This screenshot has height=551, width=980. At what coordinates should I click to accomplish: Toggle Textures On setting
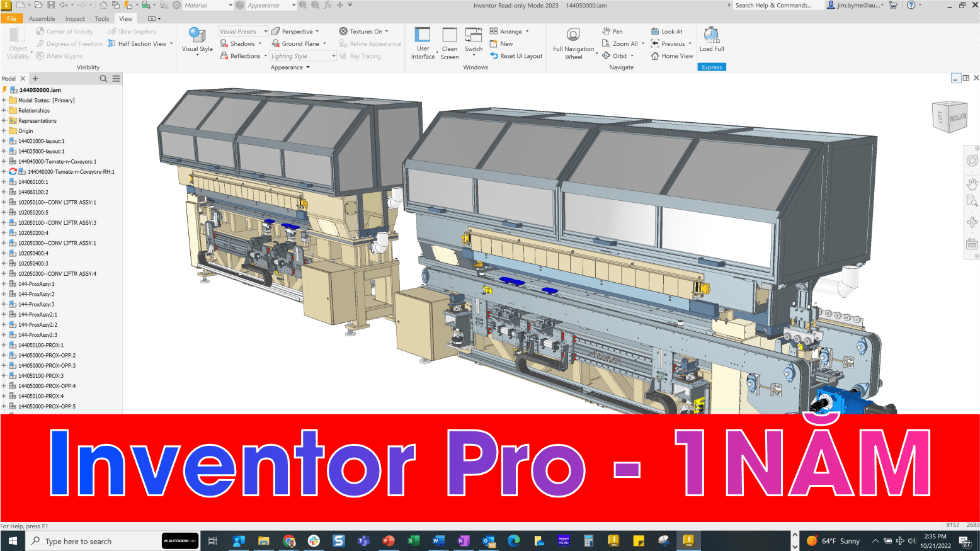click(x=363, y=31)
